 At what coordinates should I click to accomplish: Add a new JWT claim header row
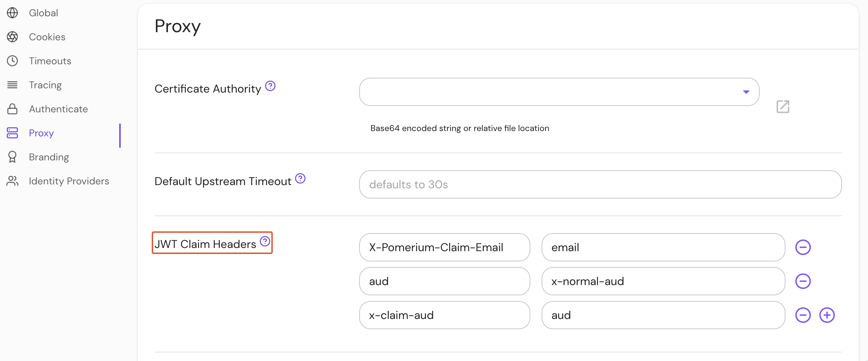(827, 315)
